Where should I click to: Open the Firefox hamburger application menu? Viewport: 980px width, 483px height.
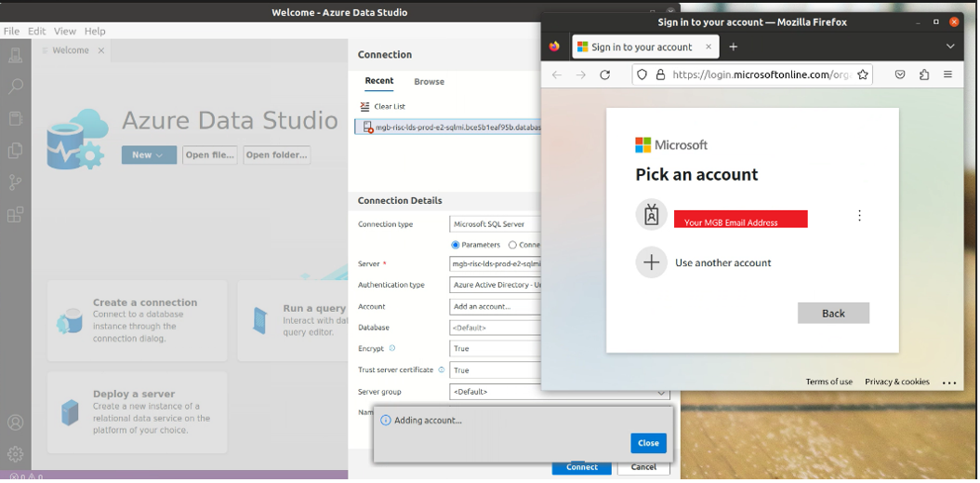point(947,74)
